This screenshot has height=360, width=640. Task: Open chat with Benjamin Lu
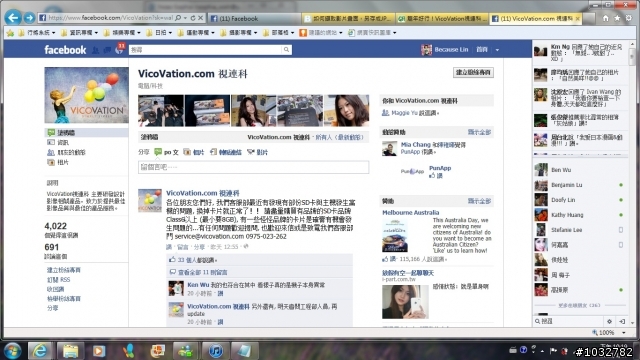point(579,185)
